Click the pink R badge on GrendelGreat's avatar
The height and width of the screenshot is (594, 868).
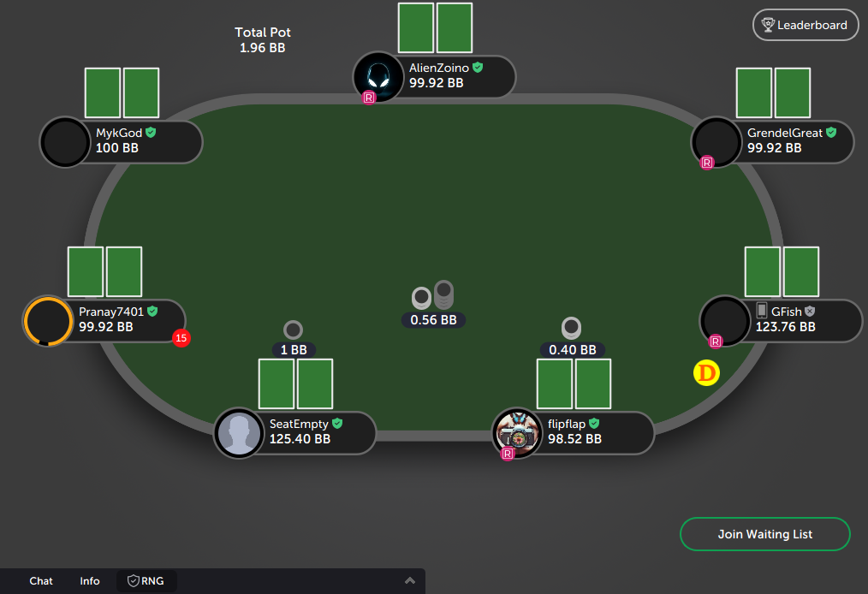click(707, 163)
